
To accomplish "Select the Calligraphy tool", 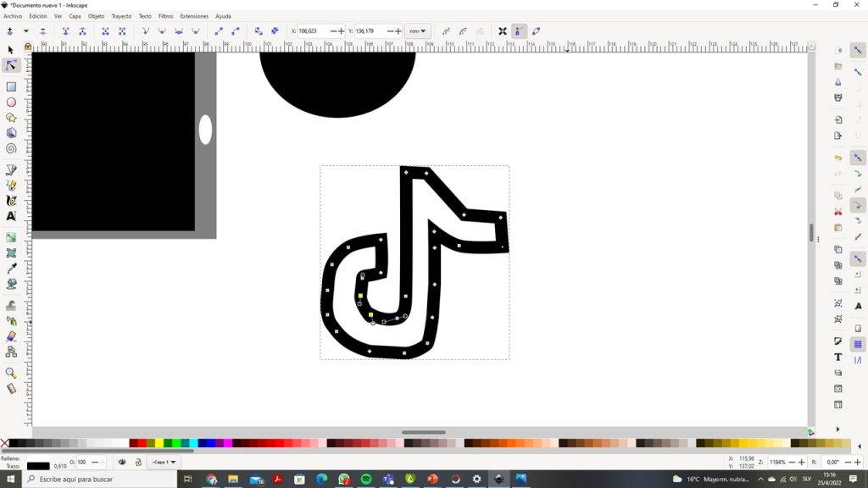I will (x=11, y=201).
